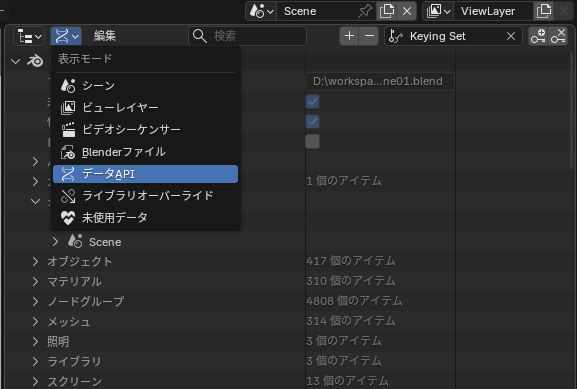Enable the unchecked gray checkbox
Screen dimensions: 577x389
coord(312,142)
